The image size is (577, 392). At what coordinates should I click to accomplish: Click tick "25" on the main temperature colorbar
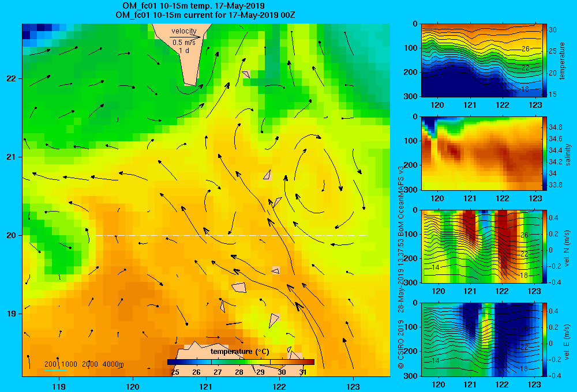pyautogui.click(x=175, y=372)
